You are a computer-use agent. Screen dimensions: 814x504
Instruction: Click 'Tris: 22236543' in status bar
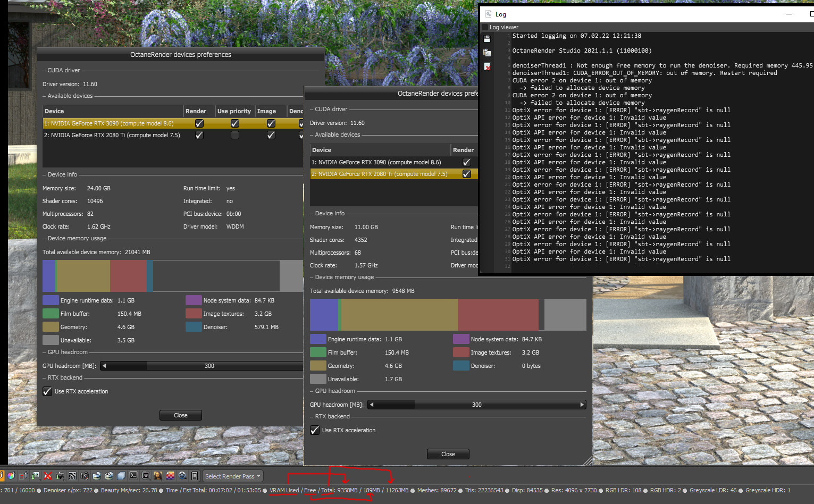pos(484,490)
